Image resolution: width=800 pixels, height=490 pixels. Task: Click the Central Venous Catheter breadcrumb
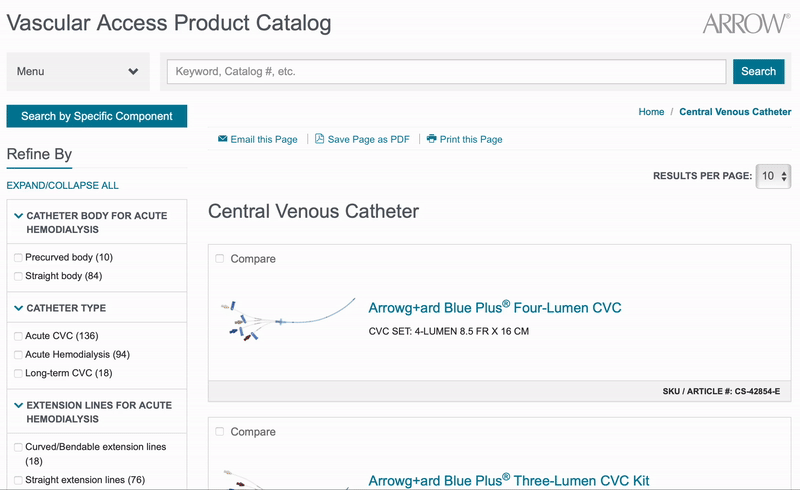pyautogui.click(x=735, y=112)
